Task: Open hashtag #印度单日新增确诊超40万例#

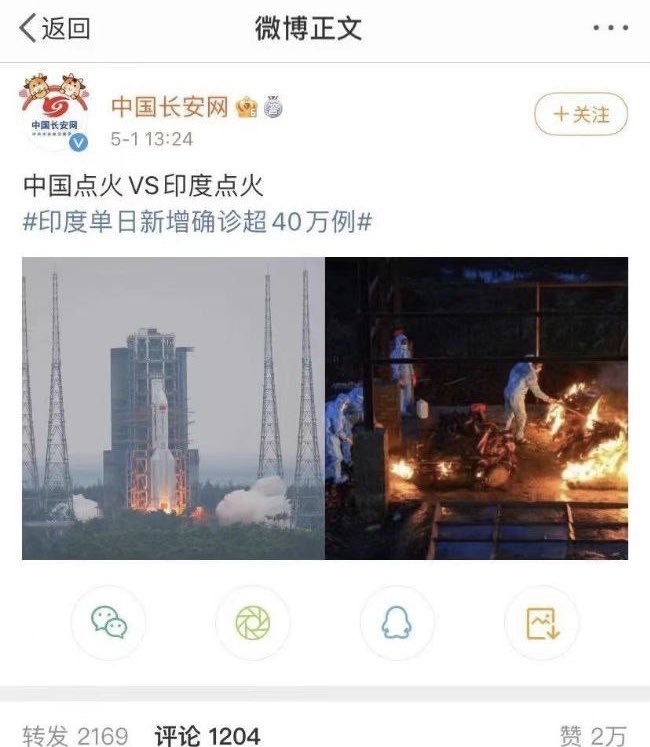Action: click(197, 222)
